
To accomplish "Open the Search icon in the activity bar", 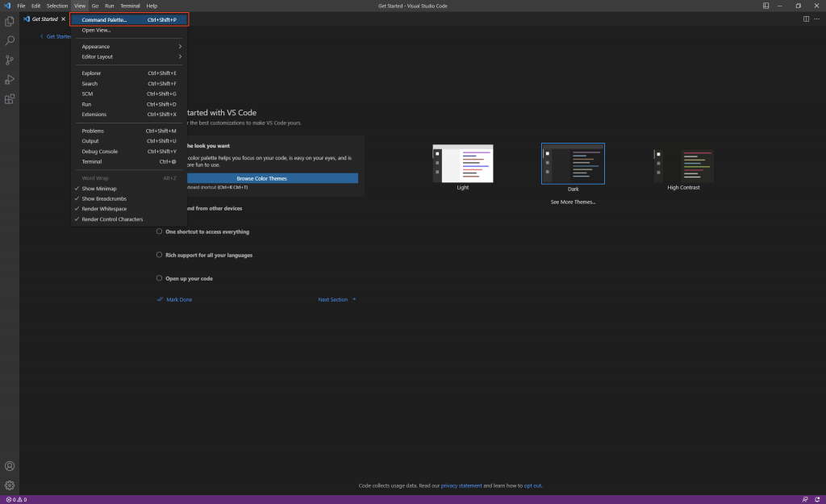I will (x=10, y=40).
